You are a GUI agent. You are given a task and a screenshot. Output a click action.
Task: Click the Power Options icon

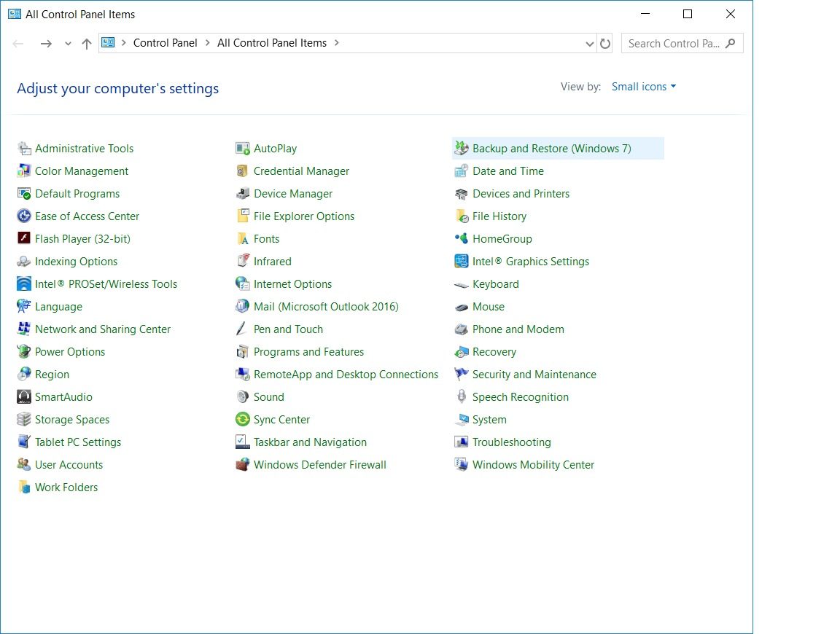[x=24, y=351]
